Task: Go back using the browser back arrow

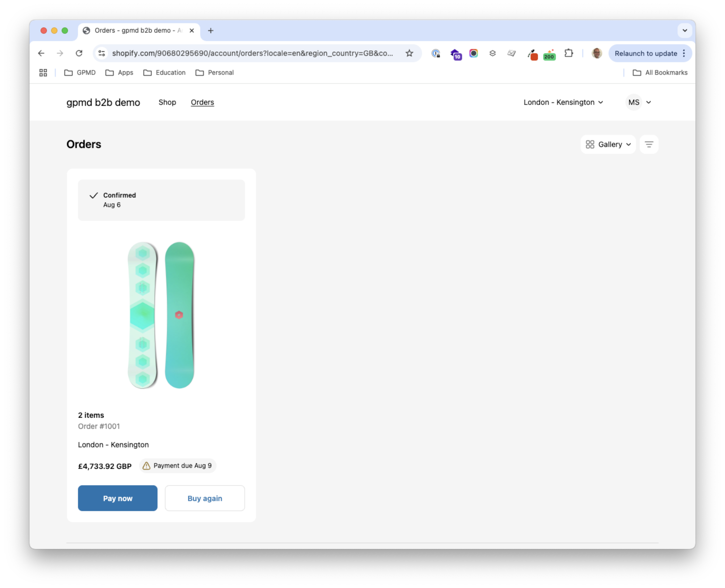Action: tap(41, 53)
